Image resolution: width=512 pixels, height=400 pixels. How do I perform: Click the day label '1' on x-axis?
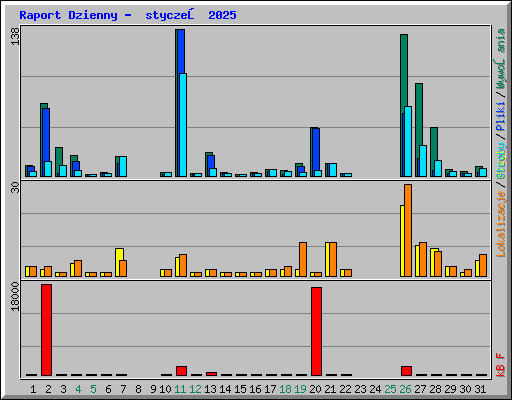pos(33,389)
